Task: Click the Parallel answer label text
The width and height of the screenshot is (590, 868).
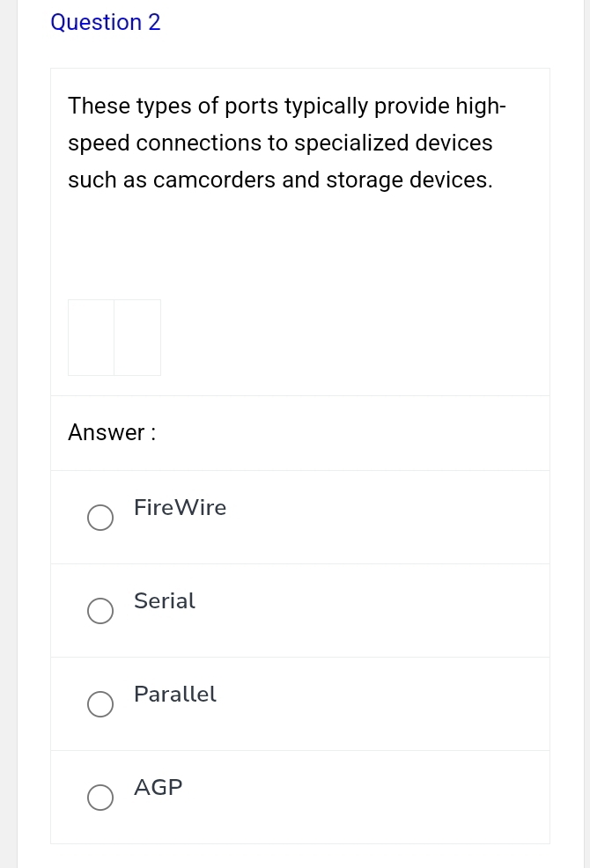Action: click(174, 695)
